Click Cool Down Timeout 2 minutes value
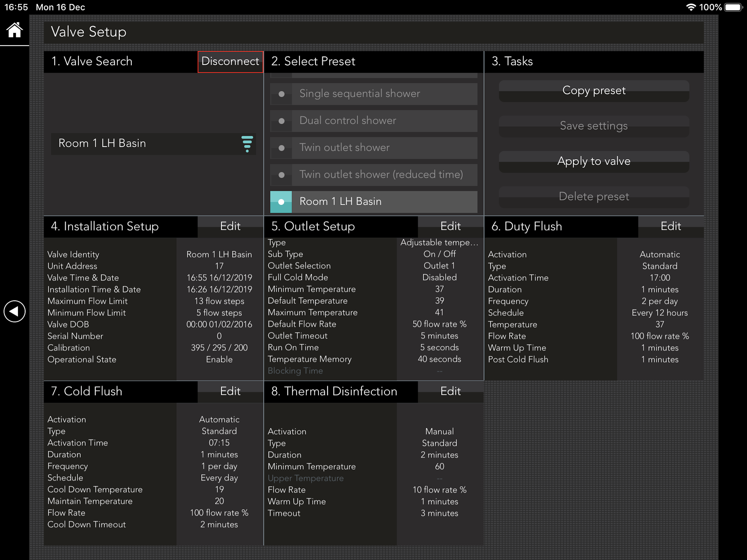 pyautogui.click(x=219, y=524)
